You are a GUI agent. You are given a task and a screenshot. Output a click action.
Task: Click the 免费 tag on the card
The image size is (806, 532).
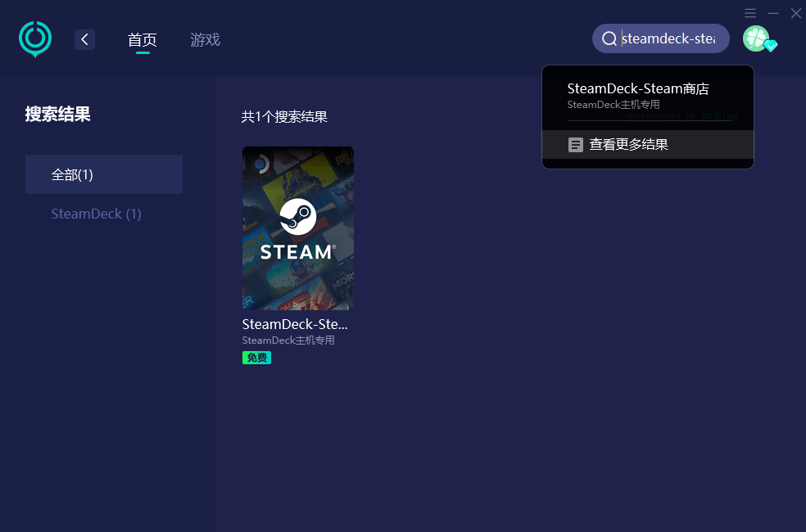pos(256,358)
